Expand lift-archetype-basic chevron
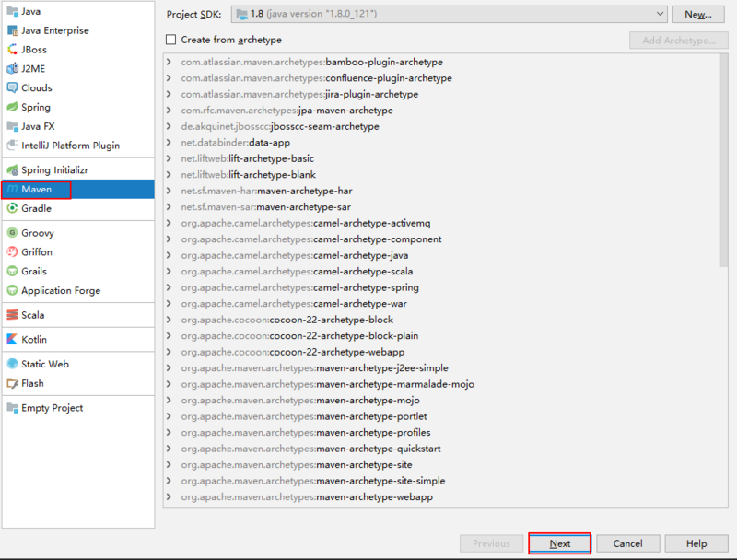The height and width of the screenshot is (560, 737). (169, 158)
